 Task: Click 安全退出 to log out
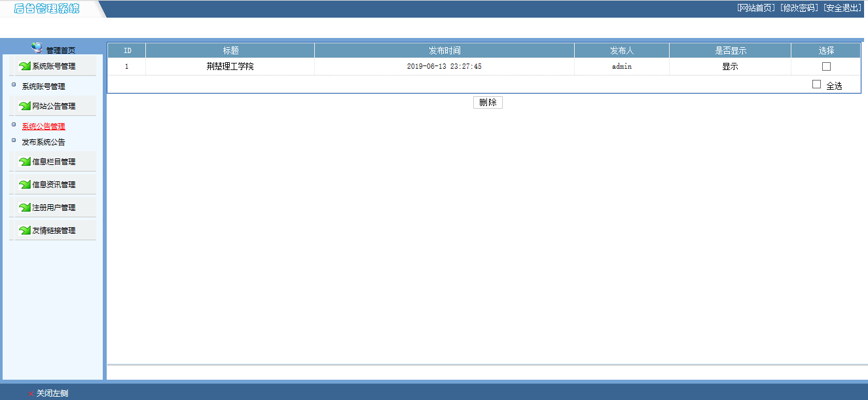click(x=842, y=8)
